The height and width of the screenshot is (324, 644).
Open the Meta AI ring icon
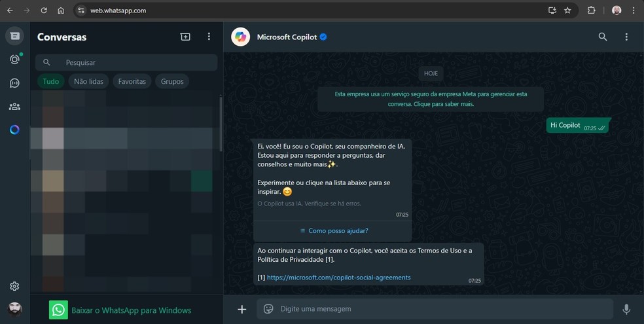coord(14,130)
